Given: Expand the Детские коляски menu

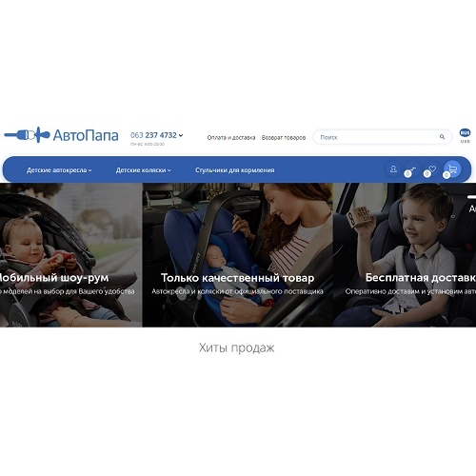Looking at the screenshot, I should click(143, 170).
